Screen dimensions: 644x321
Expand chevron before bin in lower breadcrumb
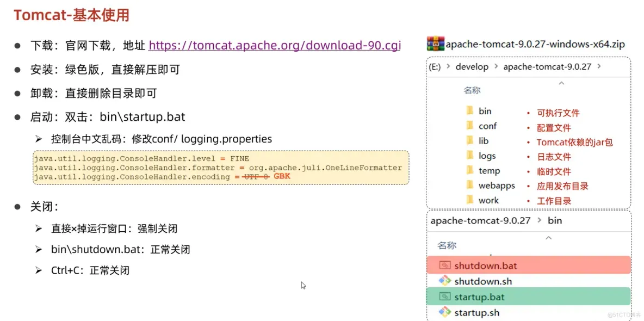[x=539, y=221]
